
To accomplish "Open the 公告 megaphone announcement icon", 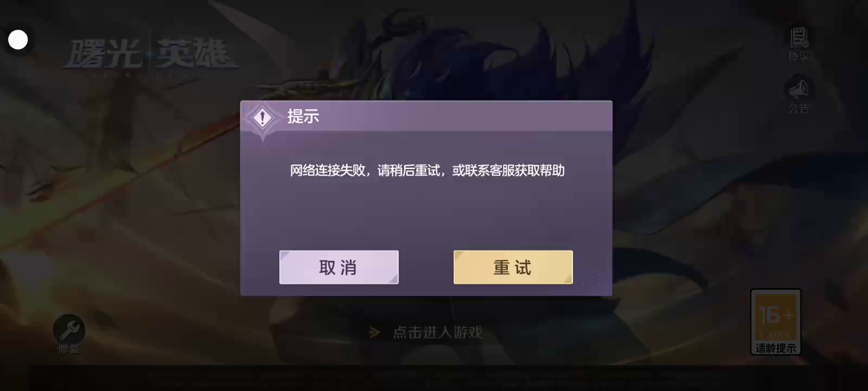I will click(799, 88).
